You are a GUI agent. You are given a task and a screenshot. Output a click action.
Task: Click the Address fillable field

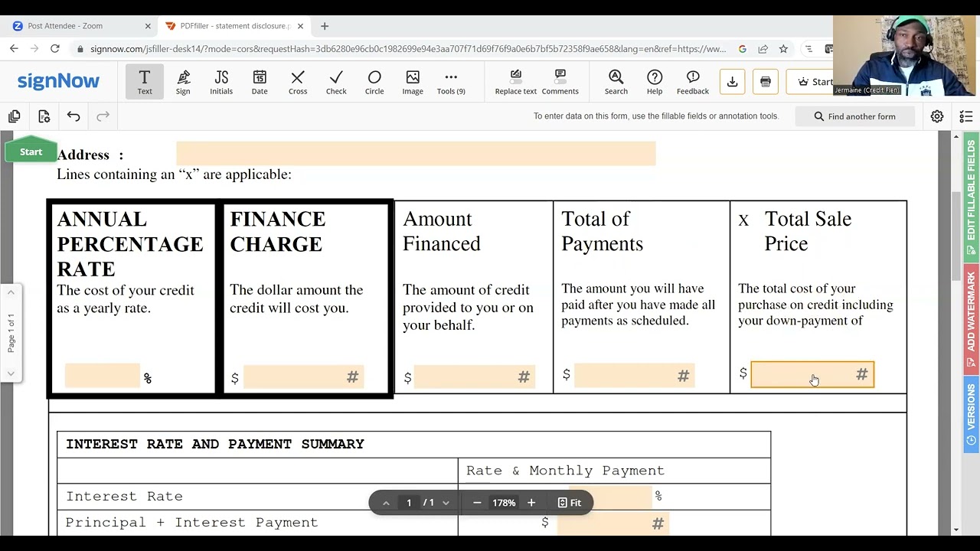click(x=416, y=153)
